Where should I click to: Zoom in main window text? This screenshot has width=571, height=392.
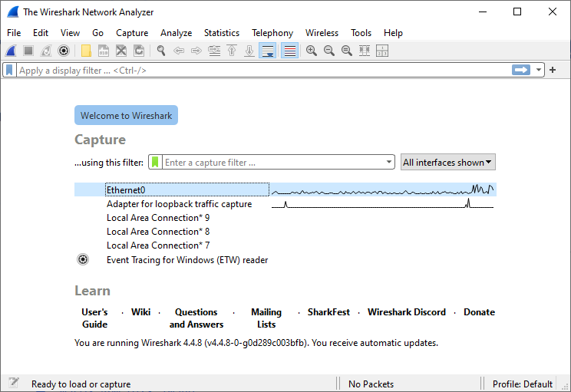pos(312,51)
